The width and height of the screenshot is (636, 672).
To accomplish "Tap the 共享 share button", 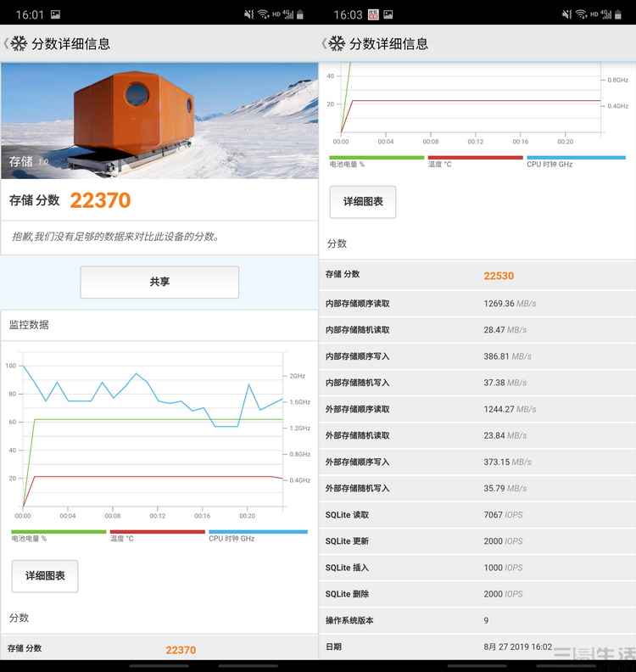I will tap(159, 282).
